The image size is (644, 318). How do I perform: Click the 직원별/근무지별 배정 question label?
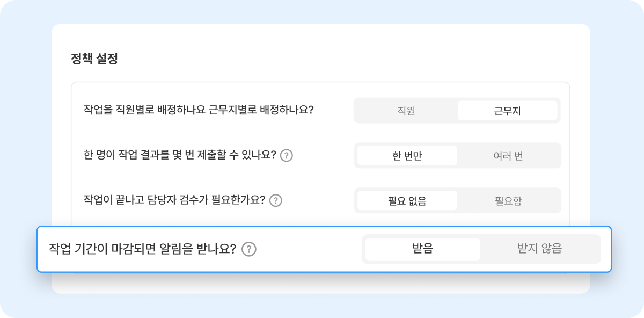coord(199,110)
